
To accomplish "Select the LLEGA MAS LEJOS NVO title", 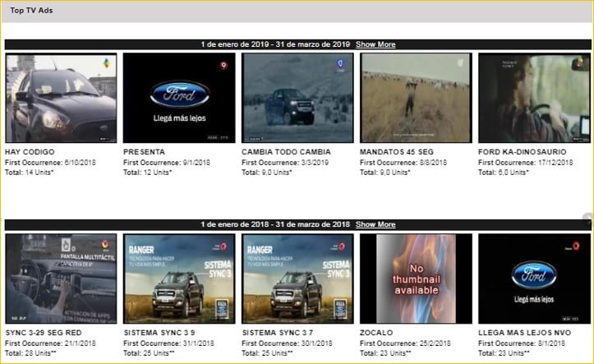I will click(524, 333).
